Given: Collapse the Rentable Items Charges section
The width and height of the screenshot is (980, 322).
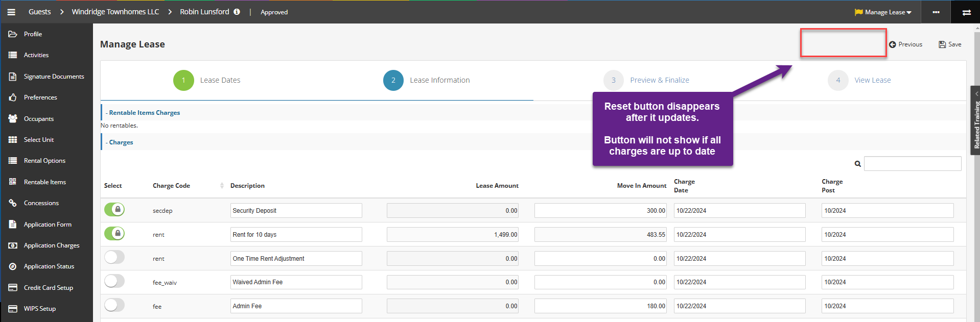Looking at the screenshot, I should (x=143, y=113).
